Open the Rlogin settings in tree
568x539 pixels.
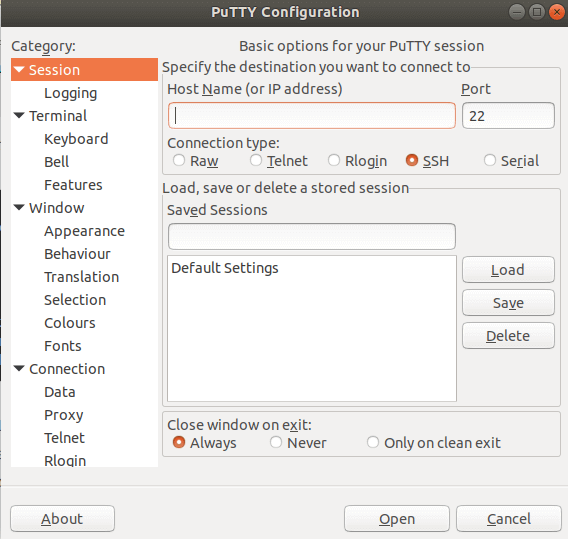pos(65,460)
